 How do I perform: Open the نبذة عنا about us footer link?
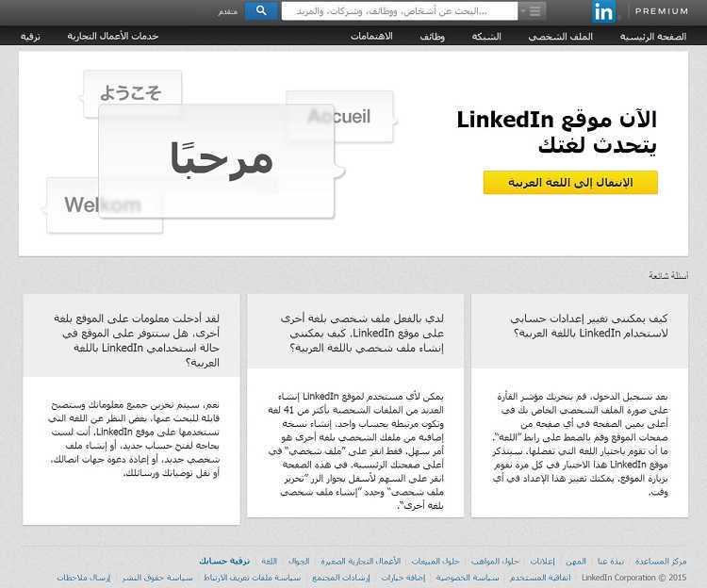click(611, 562)
